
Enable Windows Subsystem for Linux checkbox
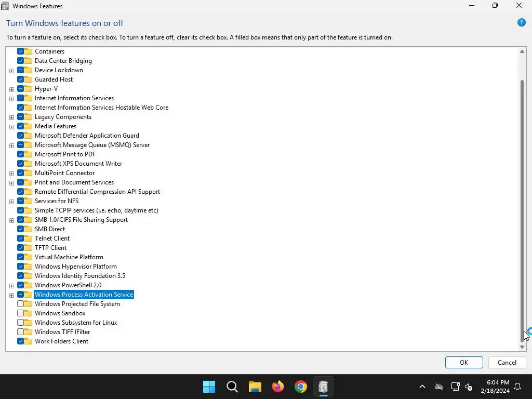20,322
